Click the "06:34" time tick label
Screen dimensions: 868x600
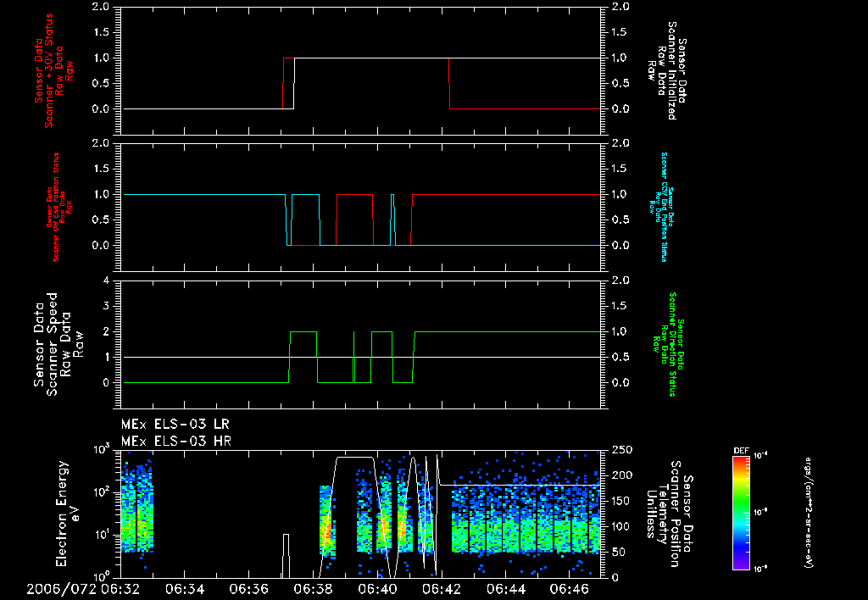(x=184, y=590)
